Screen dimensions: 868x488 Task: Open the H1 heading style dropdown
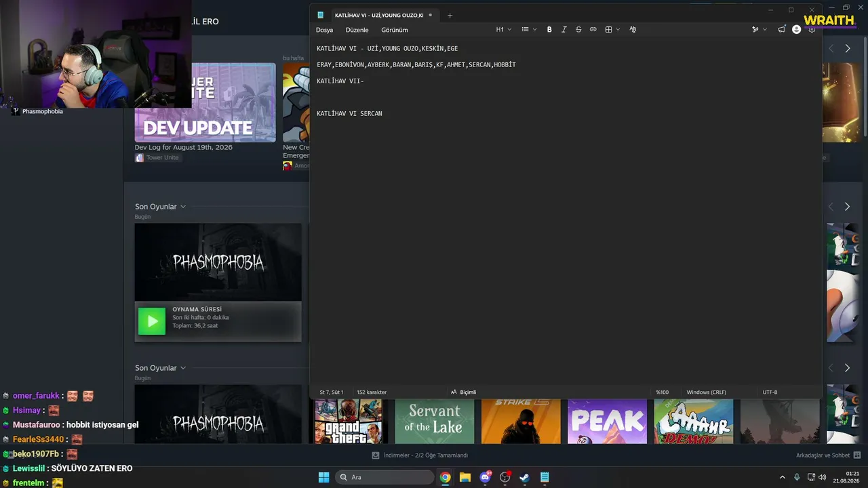click(x=503, y=30)
